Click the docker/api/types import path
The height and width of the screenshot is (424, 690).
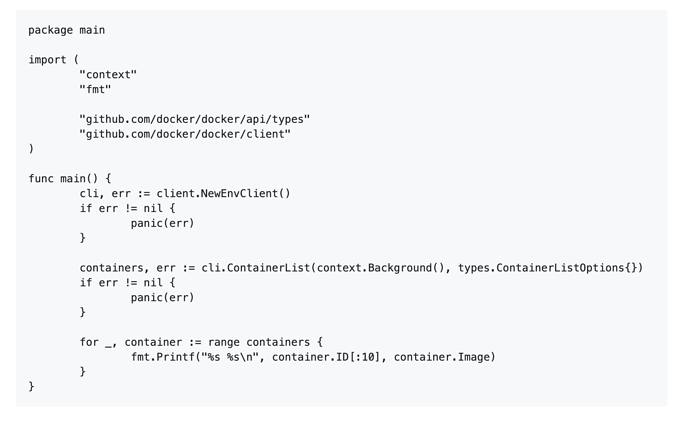click(x=195, y=119)
